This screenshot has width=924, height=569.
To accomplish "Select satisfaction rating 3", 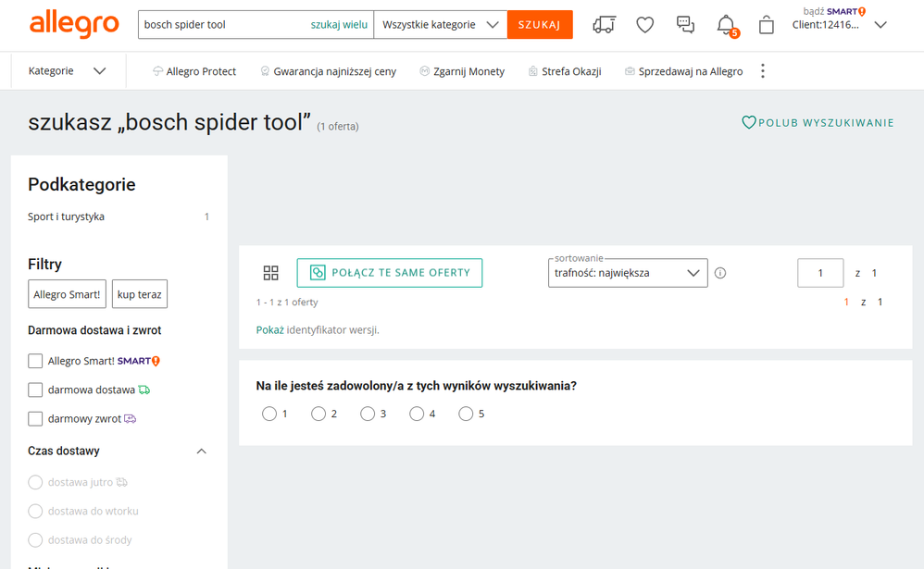I will pyautogui.click(x=368, y=414).
